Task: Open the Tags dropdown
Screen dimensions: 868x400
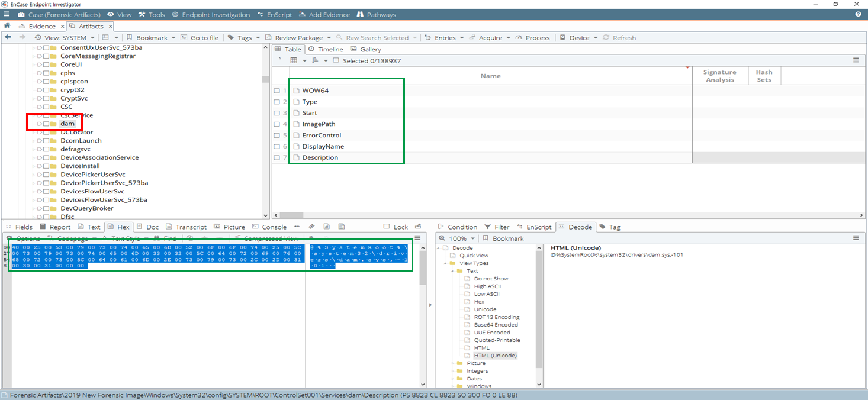Action: pos(244,37)
